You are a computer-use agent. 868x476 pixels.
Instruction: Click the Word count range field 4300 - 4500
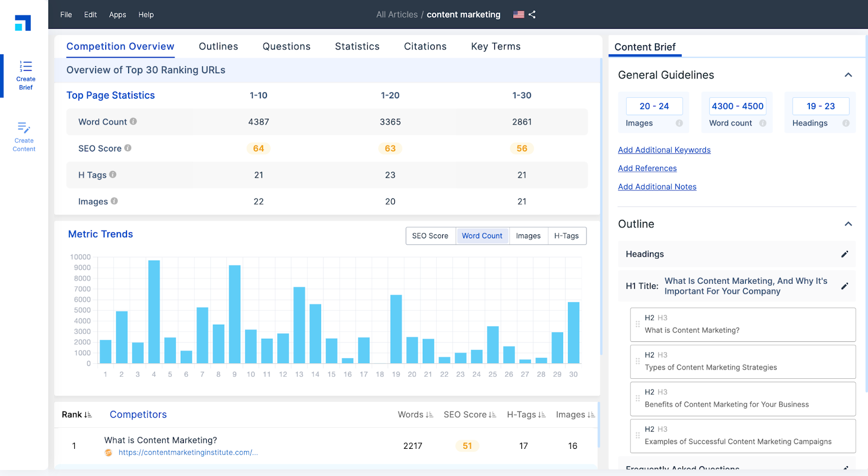[737, 106]
